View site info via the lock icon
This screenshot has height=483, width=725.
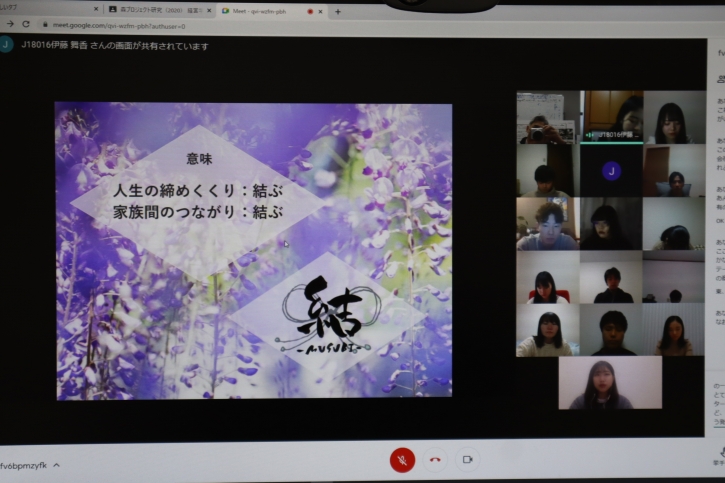tap(45, 24)
